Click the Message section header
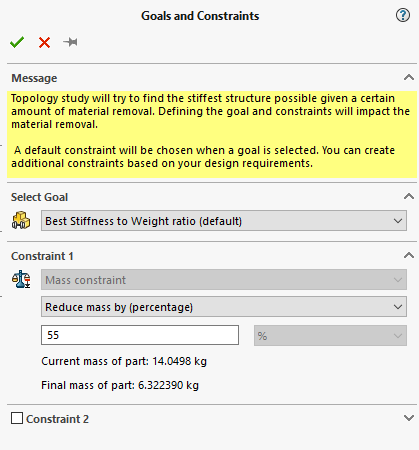The image size is (419, 450). [34, 78]
